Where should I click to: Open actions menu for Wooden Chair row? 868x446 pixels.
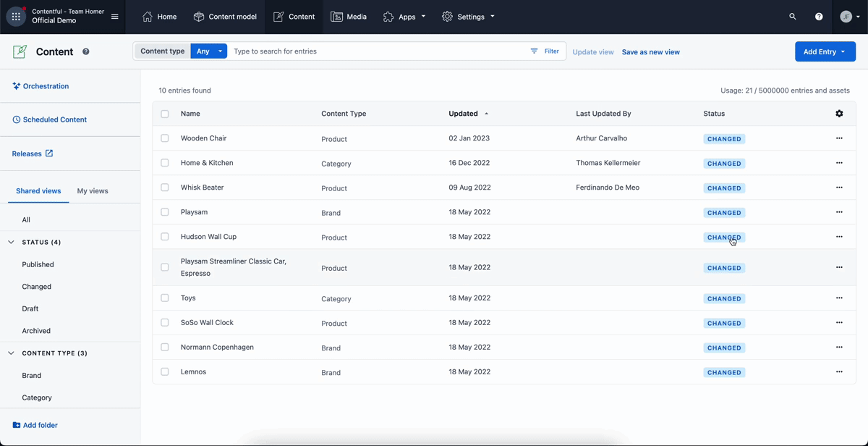(839, 138)
